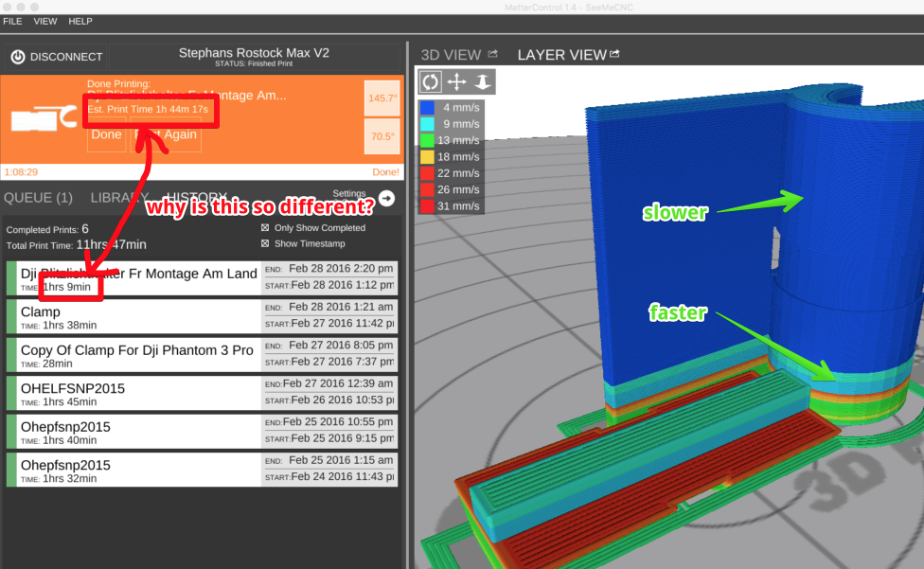Toggle Show Timestamp checkbox
Viewport: 924px width, 569px height.
[x=265, y=243]
